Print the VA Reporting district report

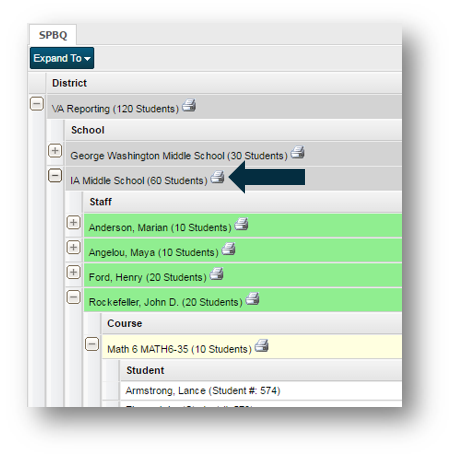[x=189, y=105]
